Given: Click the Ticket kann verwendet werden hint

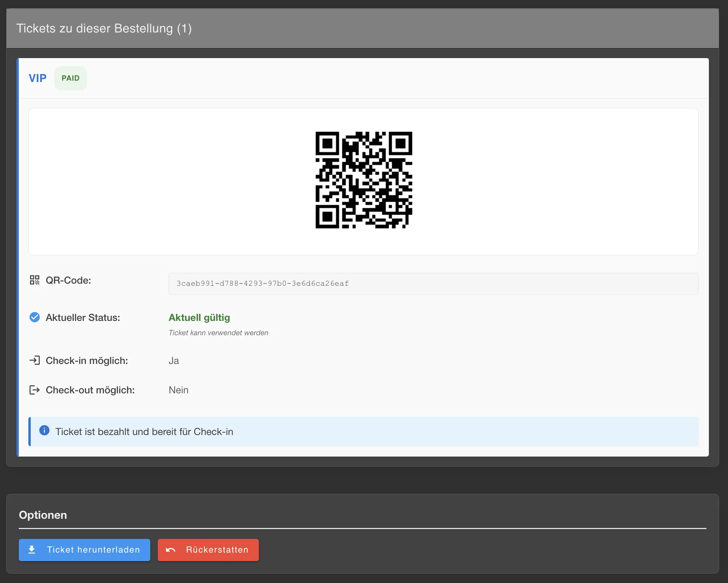Looking at the screenshot, I should 219,333.
